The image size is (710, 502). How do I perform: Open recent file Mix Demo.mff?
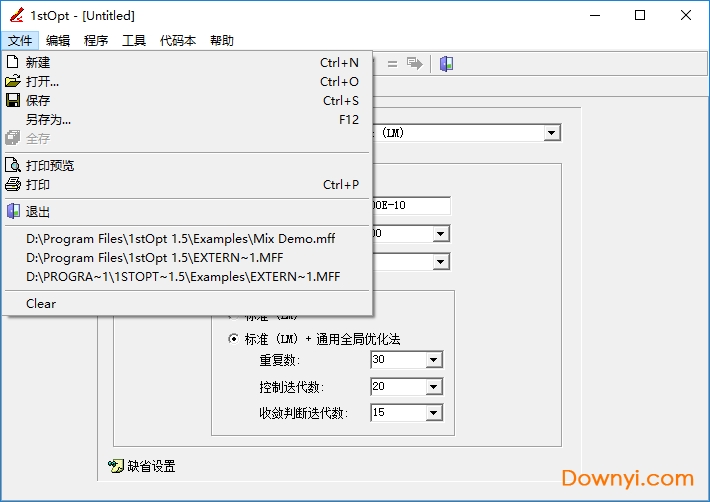tap(178, 238)
